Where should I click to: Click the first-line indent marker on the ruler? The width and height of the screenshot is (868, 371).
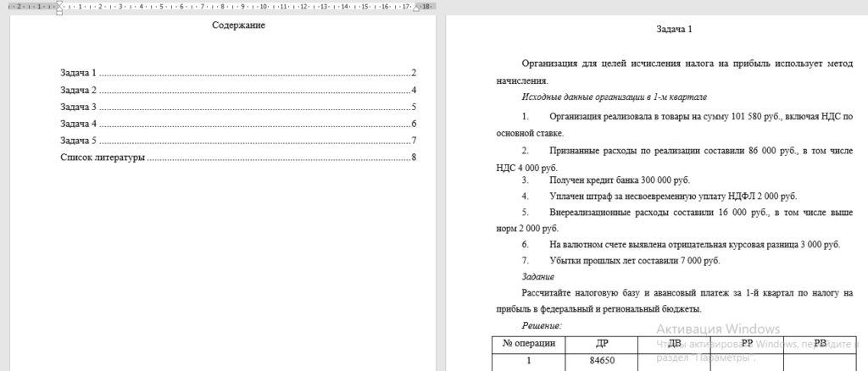(60, 3)
